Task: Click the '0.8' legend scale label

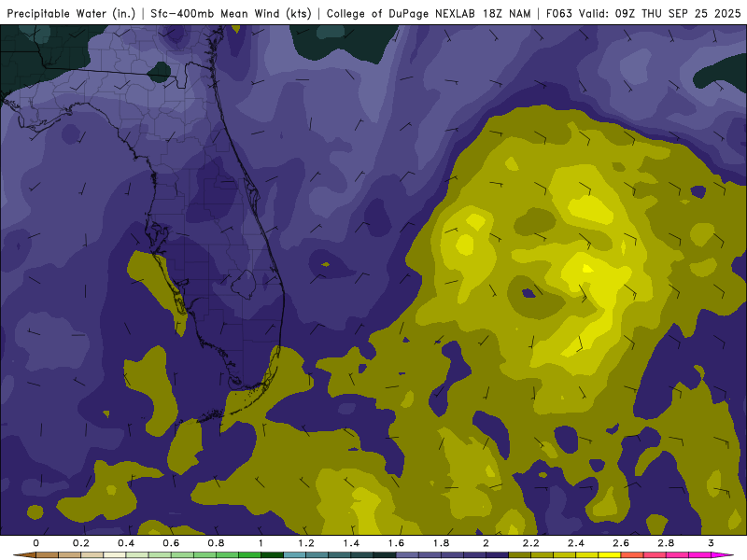Action: (x=217, y=543)
